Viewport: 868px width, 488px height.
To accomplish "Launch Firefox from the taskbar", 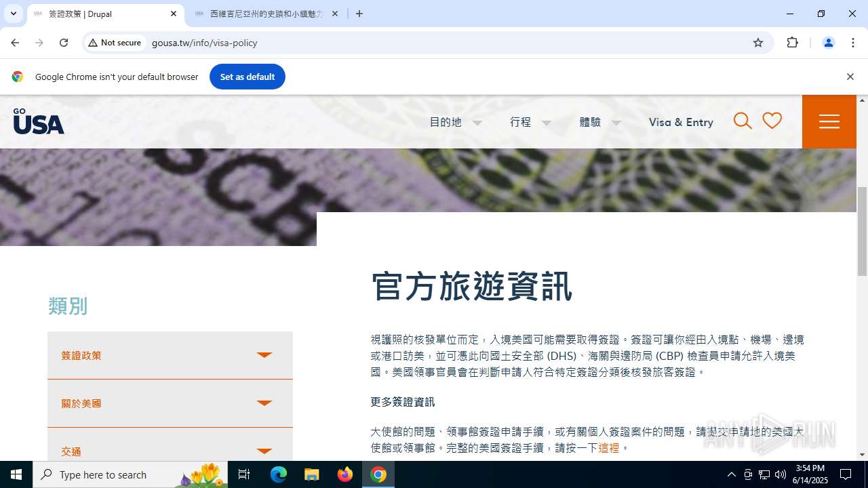I will (x=345, y=474).
